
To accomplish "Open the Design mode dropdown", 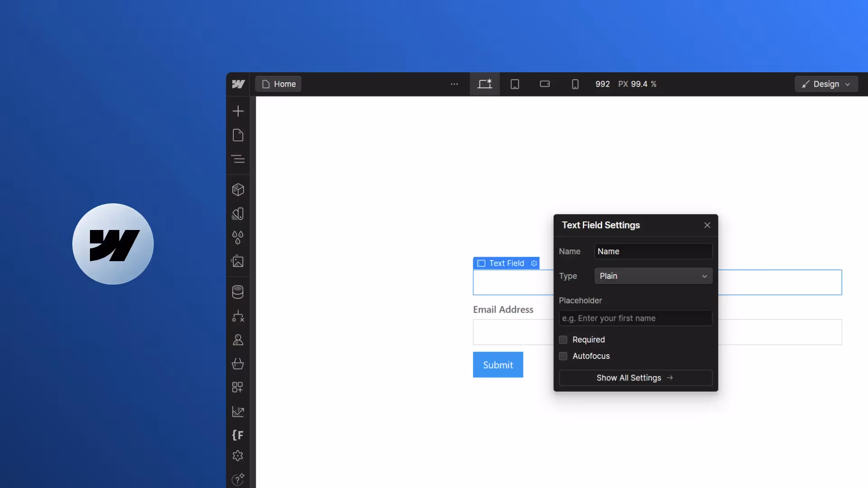I will (x=826, y=84).
